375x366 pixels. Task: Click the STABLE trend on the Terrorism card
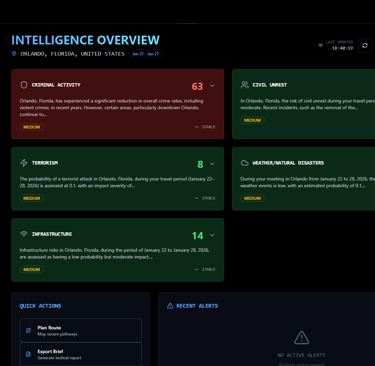pos(205,198)
